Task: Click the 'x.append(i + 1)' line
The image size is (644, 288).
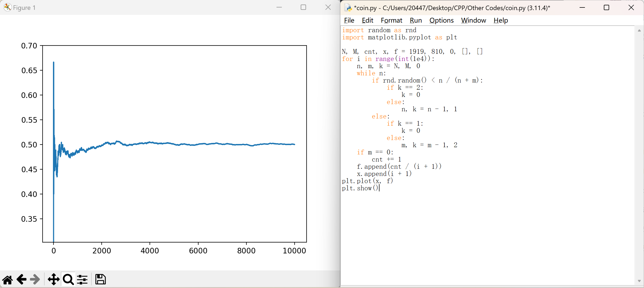Action: click(x=384, y=174)
